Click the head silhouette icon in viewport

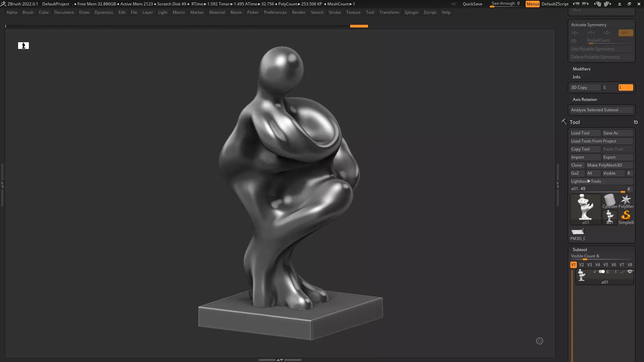(x=23, y=46)
